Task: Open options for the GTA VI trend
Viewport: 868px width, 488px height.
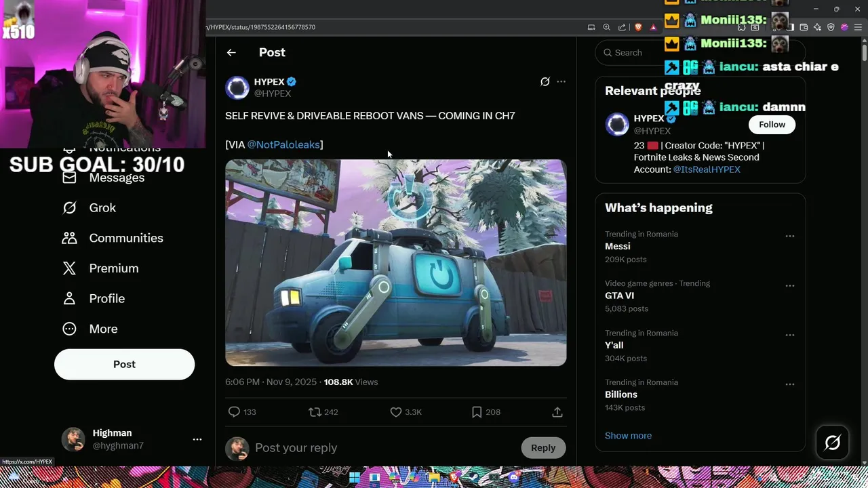Action: click(790, 285)
